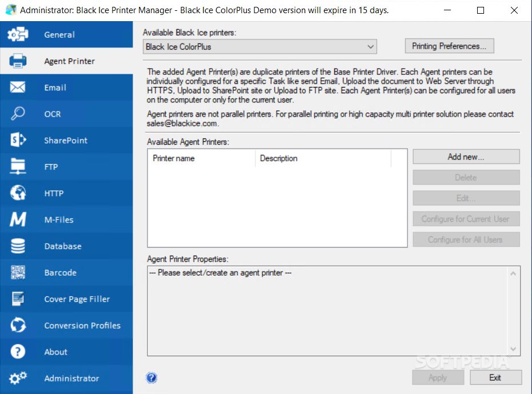Click the General gear icon in sidebar

click(18, 34)
